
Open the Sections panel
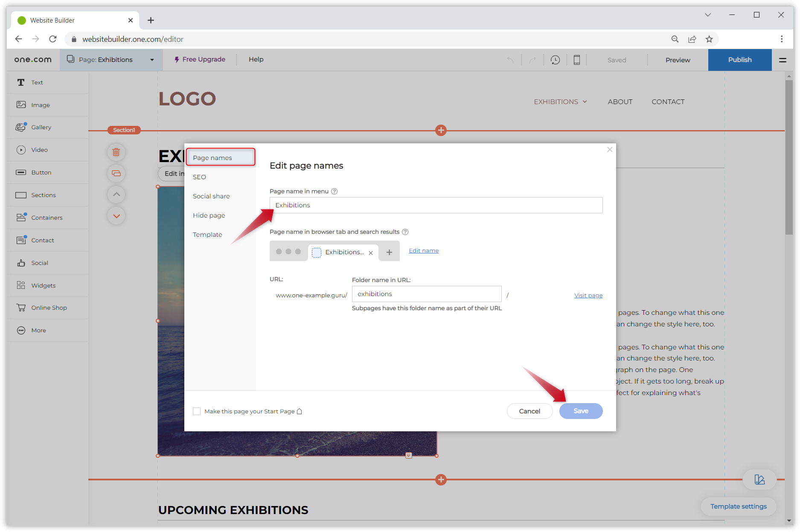47,195
